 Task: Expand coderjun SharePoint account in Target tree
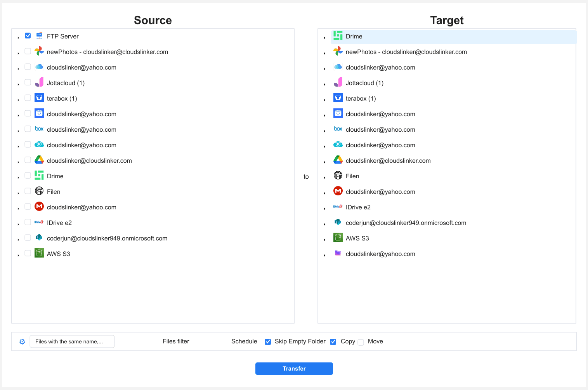[324, 224]
